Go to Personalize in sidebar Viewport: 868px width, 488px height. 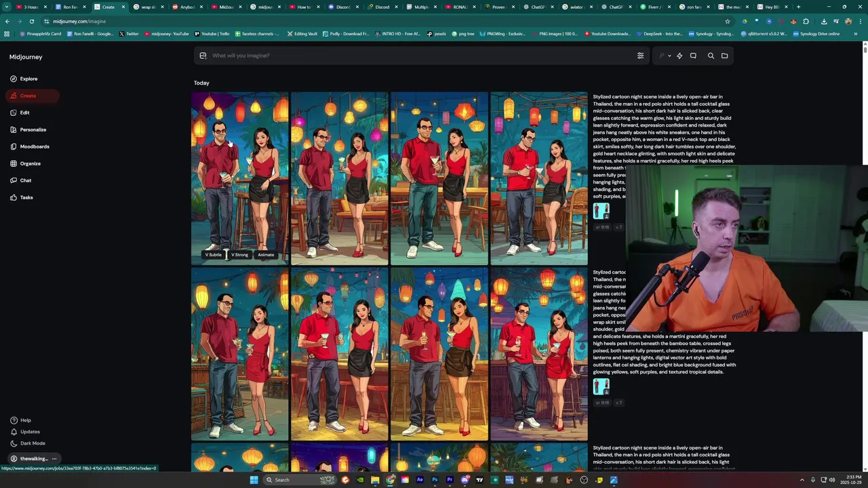tap(28, 129)
